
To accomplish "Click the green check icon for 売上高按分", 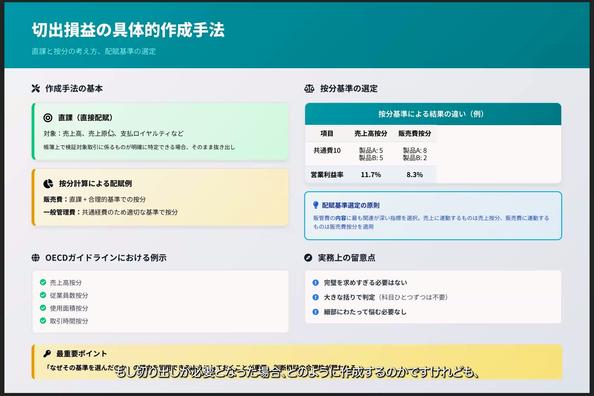I will (43, 282).
